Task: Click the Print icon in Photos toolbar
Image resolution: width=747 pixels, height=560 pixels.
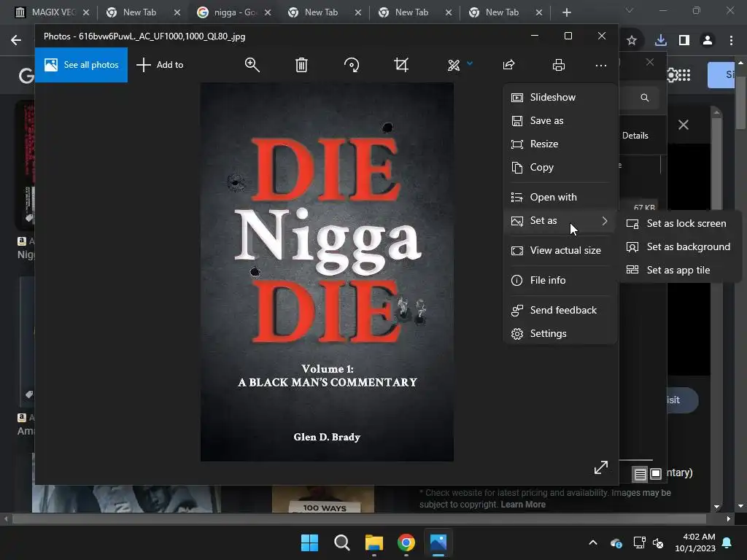Action: point(558,65)
